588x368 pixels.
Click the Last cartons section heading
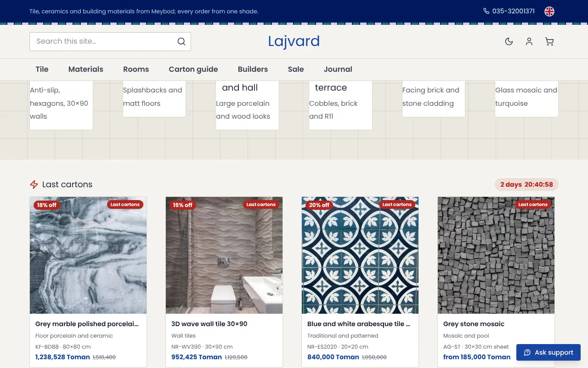[x=67, y=184]
